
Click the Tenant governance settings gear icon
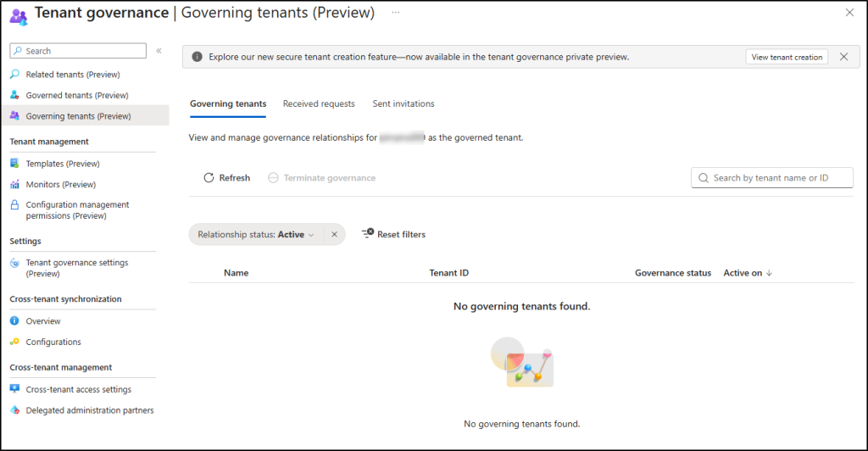[x=14, y=263]
